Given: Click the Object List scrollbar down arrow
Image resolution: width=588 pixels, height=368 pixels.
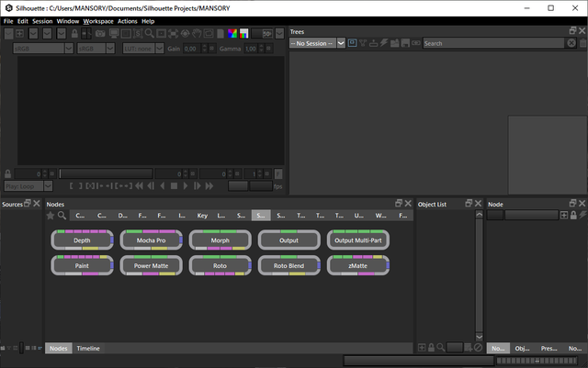Looking at the screenshot, I should 480,337.
